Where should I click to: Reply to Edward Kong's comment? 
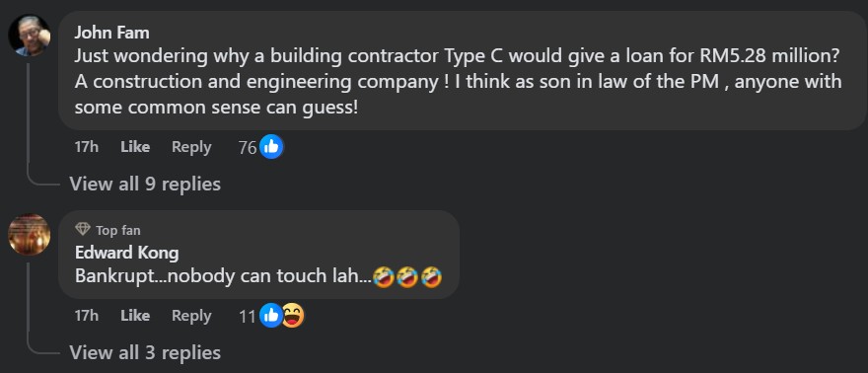pos(191,316)
